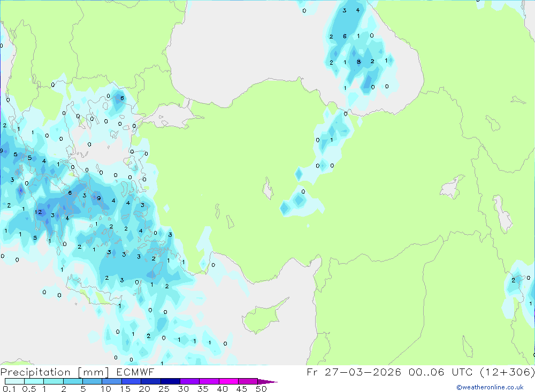Click the legend label '10'
This screenshot has width=535, height=392.
(x=106, y=389)
